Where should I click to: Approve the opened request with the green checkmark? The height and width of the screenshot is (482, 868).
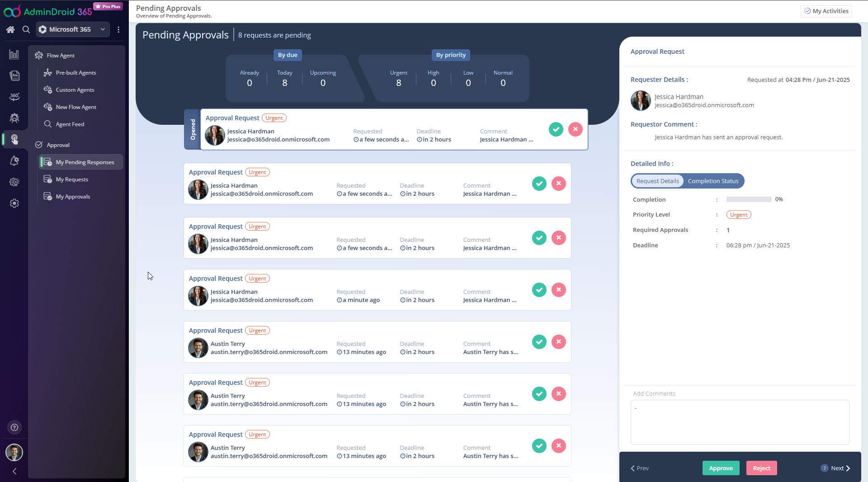[x=556, y=129]
